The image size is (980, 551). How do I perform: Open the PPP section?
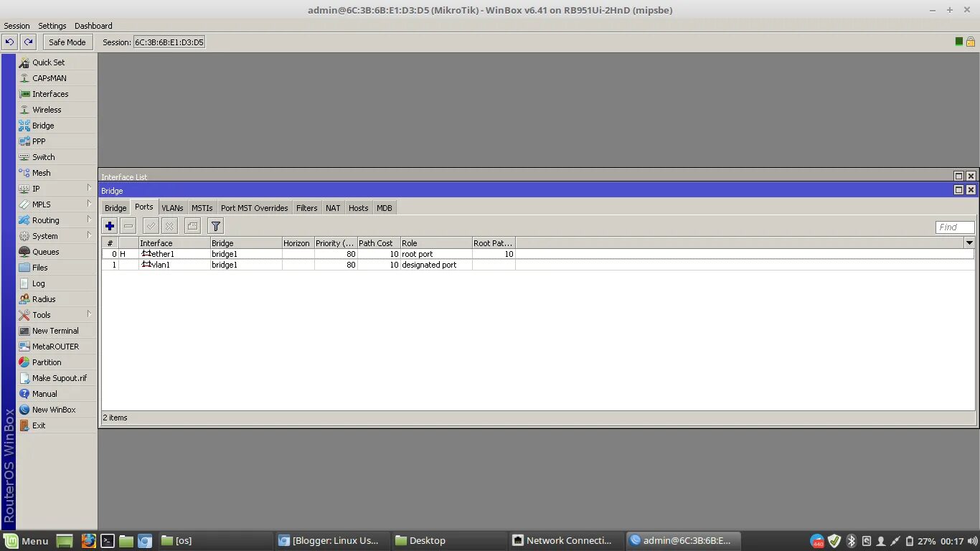click(57, 141)
